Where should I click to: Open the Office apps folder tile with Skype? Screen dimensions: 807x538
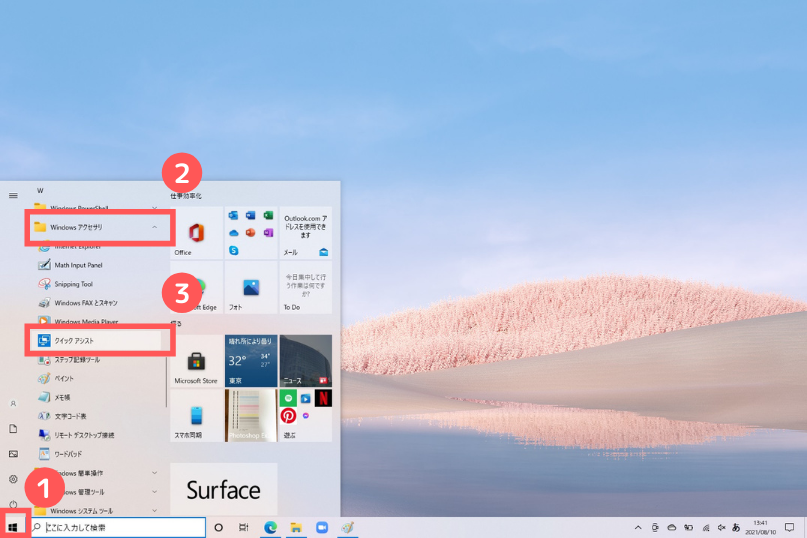[251, 233]
